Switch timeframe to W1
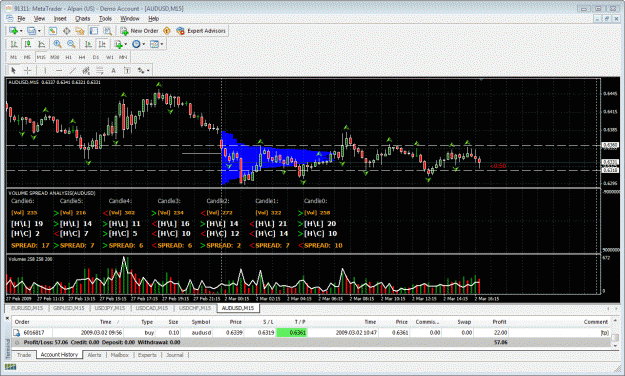The image size is (625, 376). click(x=110, y=57)
